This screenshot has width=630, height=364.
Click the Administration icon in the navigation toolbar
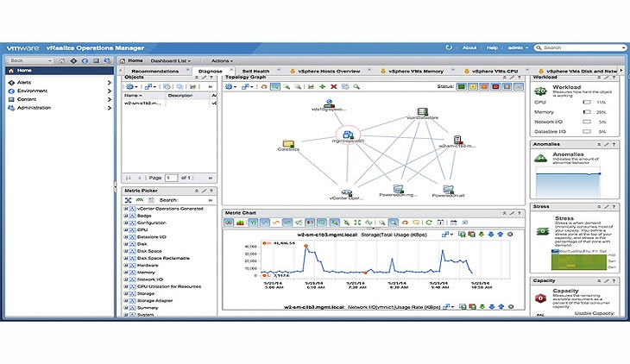[107, 61]
